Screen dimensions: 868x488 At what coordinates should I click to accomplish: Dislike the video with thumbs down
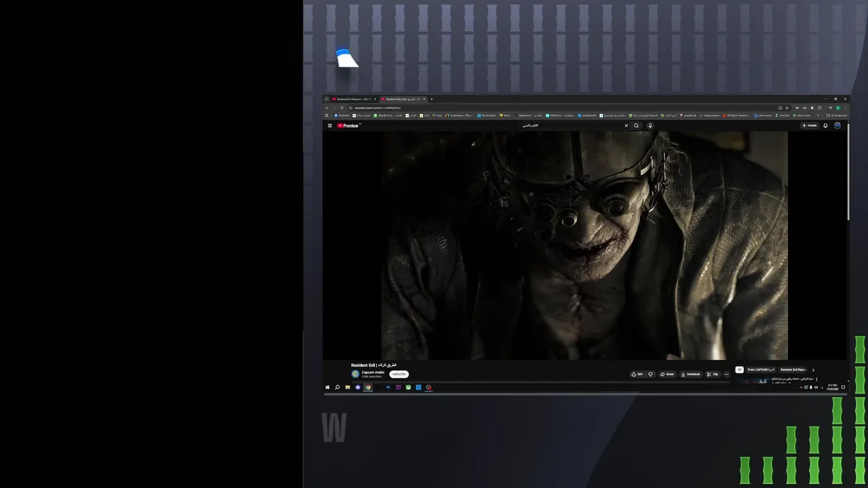pos(651,374)
